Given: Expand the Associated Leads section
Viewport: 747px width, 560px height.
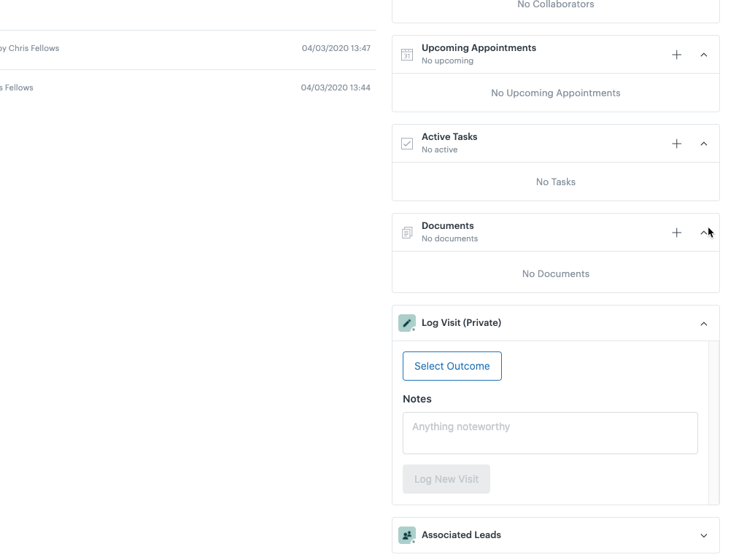Looking at the screenshot, I should [x=703, y=534].
